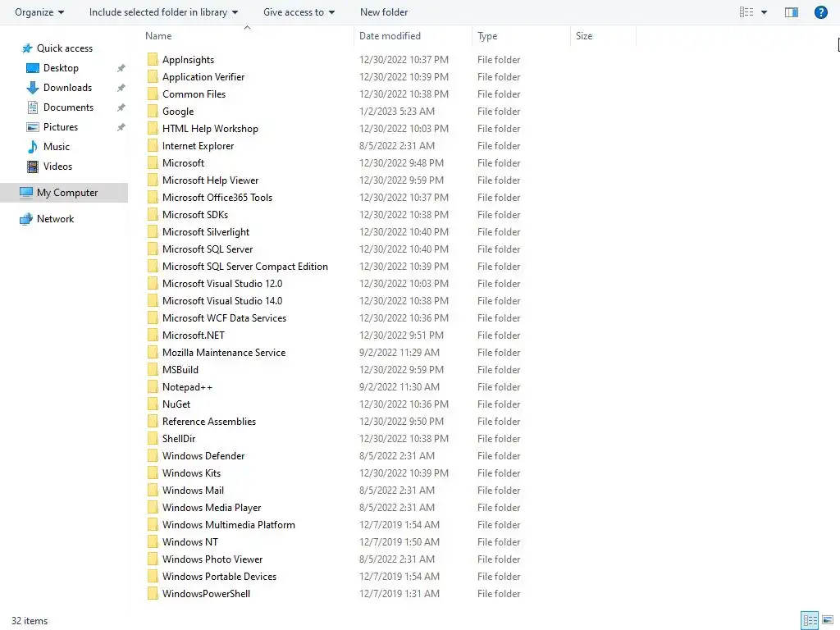Image resolution: width=840 pixels, height=630 pixels.
Task: Select the Pictures icon in the sidebar
Action: (x=33, y=127)
